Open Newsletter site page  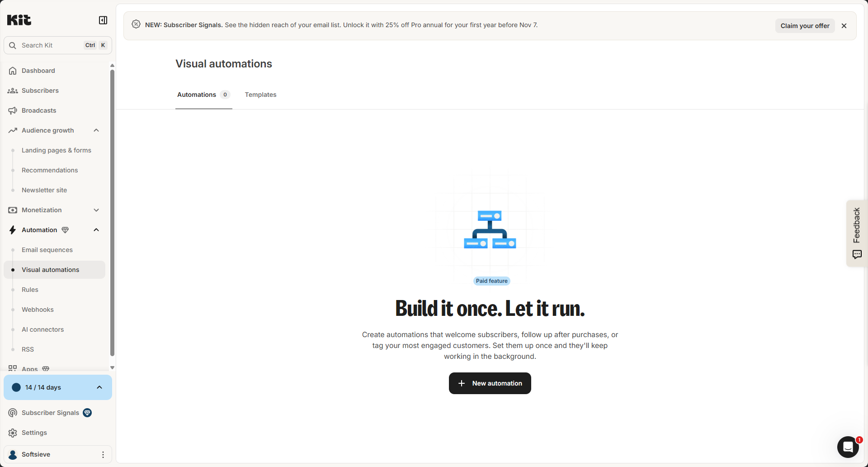point(44,190)
